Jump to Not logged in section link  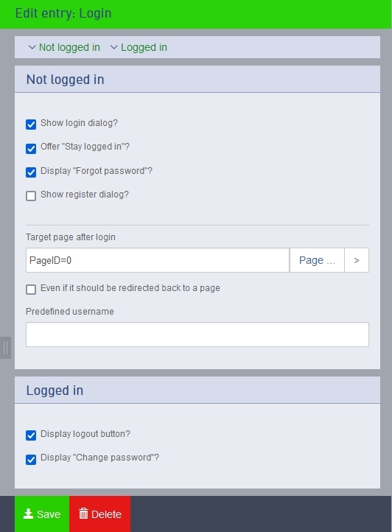pyautogui.click(x=69, y=47)
